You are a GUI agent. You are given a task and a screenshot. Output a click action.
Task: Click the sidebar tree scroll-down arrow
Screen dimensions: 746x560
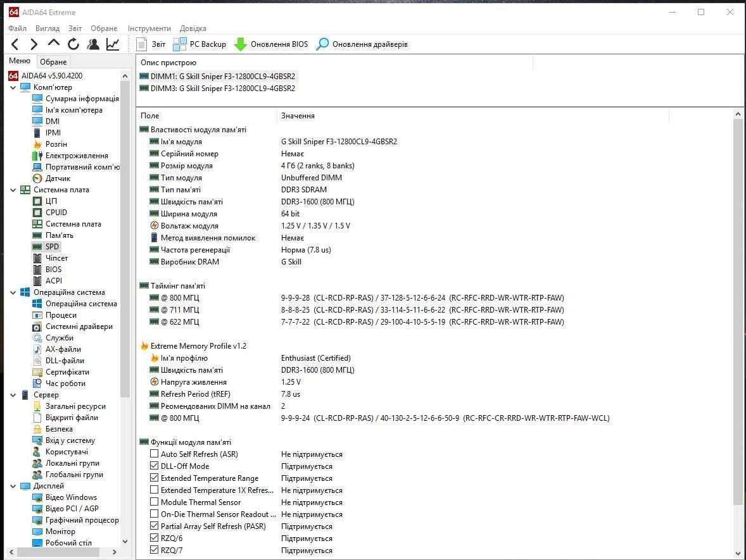(125, 542)
